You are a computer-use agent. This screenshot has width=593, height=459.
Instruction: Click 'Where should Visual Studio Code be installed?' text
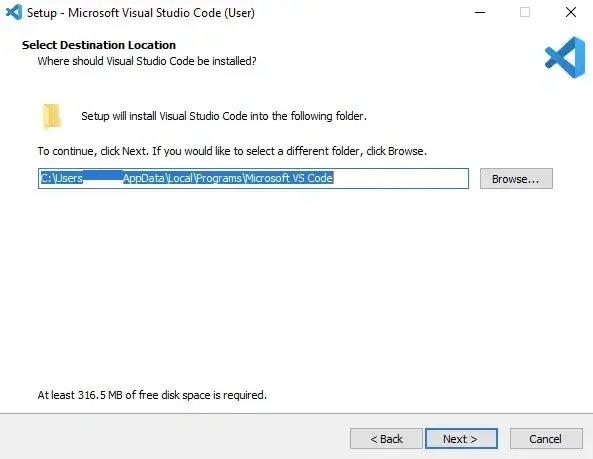coord(147,61)
